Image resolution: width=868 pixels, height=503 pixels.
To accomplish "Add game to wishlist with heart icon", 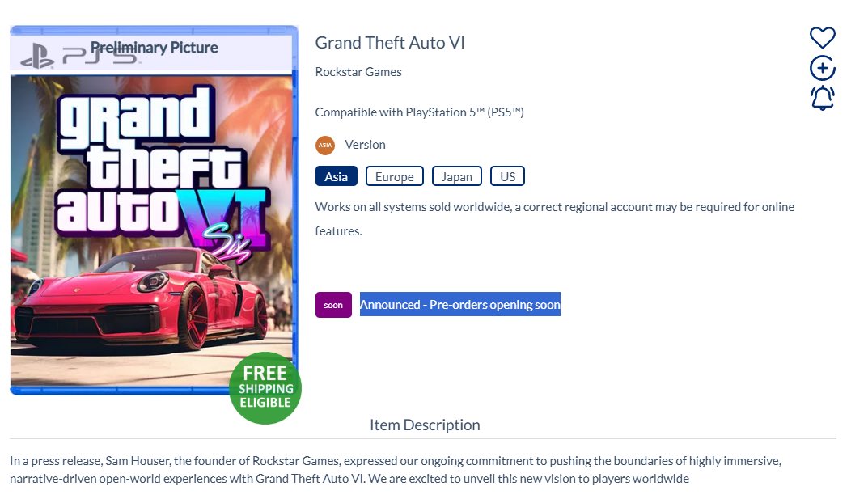I will coord(822,37).
